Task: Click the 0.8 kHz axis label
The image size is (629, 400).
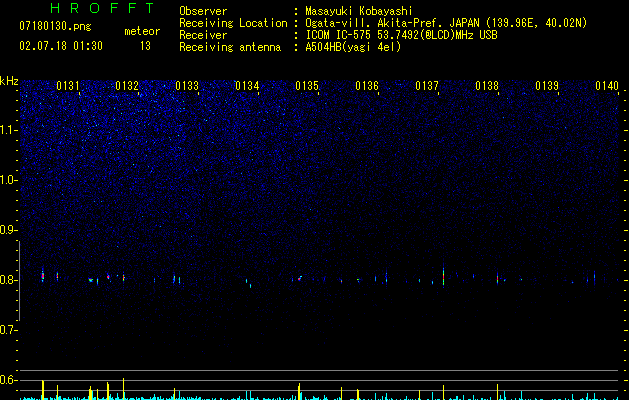Action: [8, 280]
